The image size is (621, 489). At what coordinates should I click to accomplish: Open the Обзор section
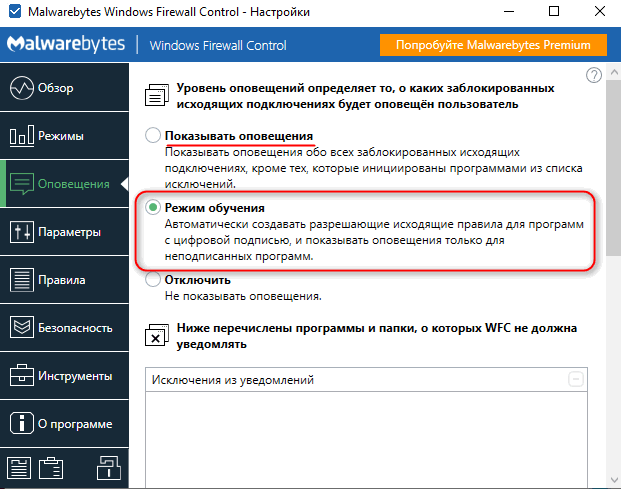coord(64,88)
